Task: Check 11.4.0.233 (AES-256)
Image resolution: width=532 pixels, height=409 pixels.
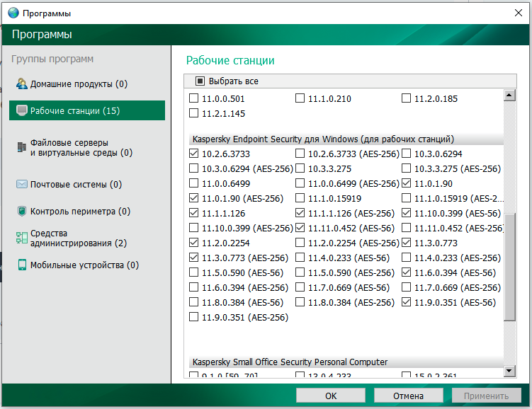Action: [x=406, y=258]
